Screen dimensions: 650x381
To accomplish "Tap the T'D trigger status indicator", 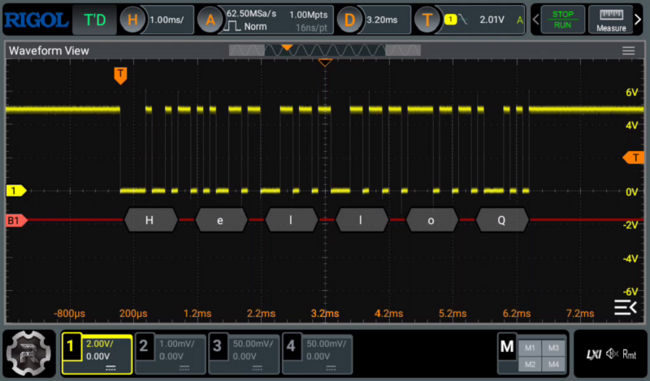I will (95, 20).
